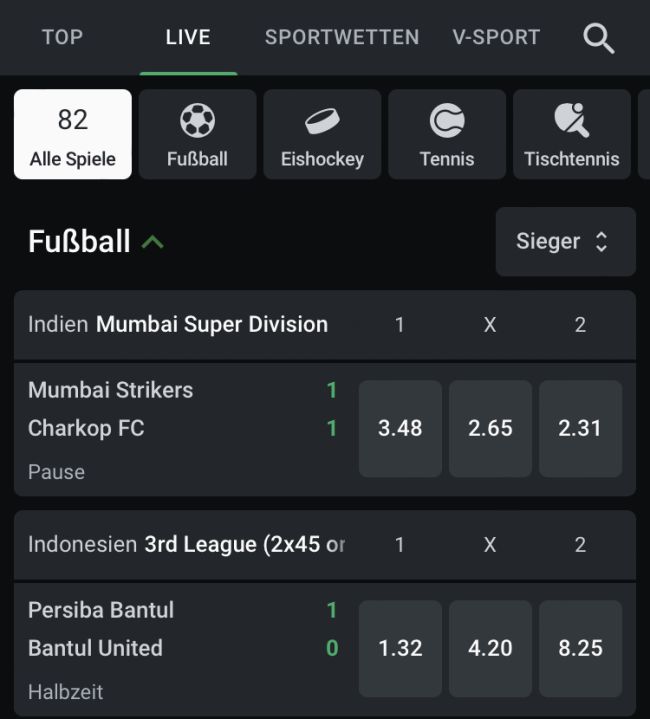The image size is (650, 719).
Task: Select the Tischtennis paddle filter
Action: tap(571, 134)
